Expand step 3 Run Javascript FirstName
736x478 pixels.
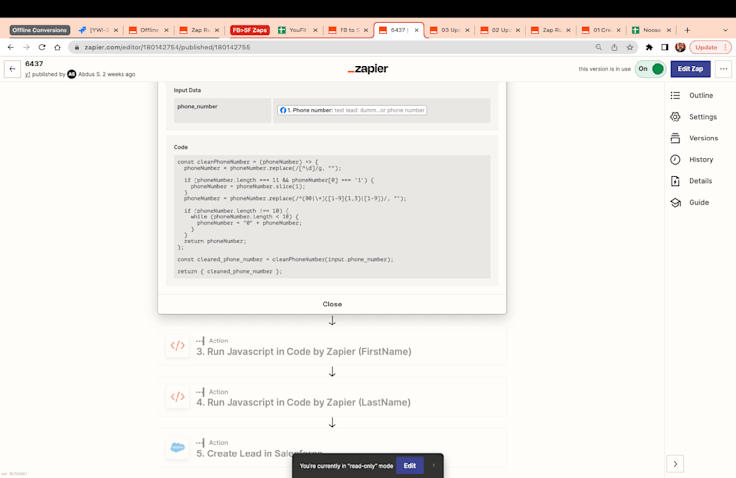(x=332, y=346)
